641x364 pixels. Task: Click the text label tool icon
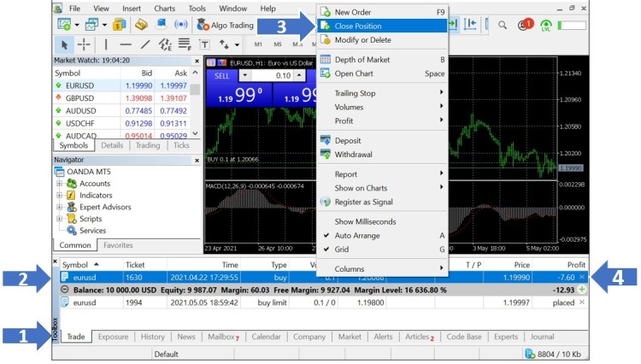(x=204, y=44)
